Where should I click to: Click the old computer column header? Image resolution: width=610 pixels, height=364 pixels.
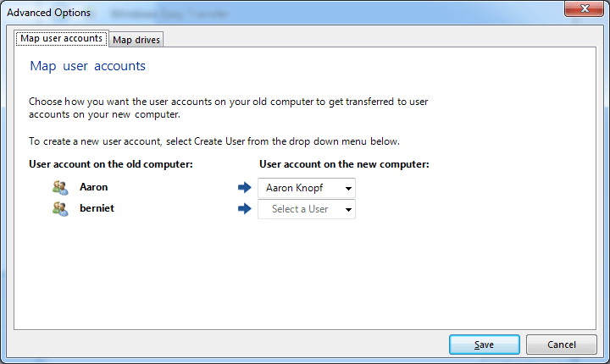(111, 164)
